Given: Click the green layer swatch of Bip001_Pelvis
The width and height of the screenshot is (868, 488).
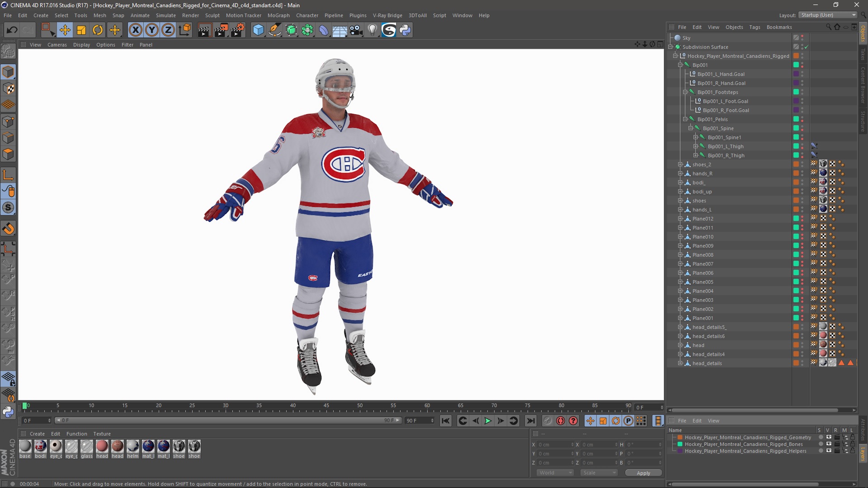Looking at the screenshot, I should (796, 119).
